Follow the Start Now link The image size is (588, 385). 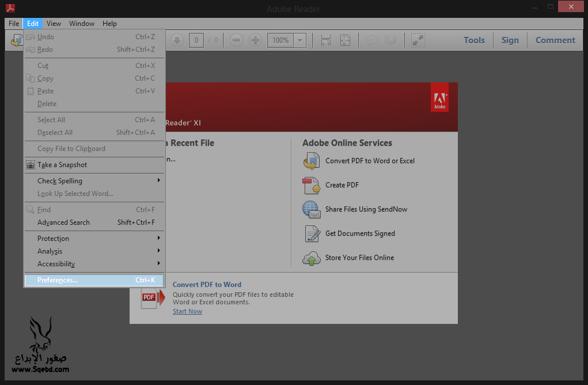(187, 311)
